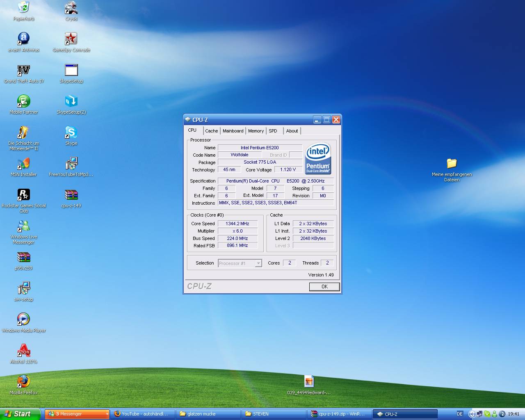Select the Mobile Partner desktop icon
This screenshot has height=420, width=525.
pos(24,101)
